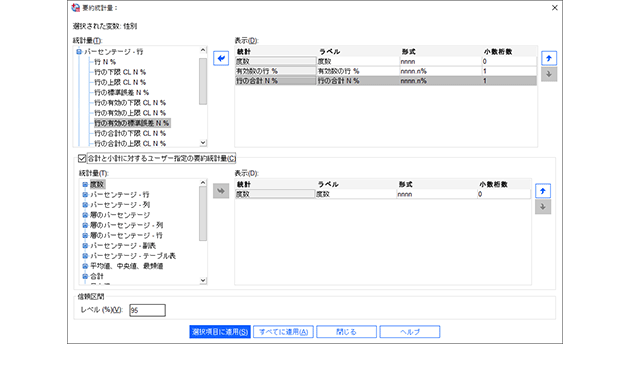Screen dimensions: 630x380
Task: Click the nnnn format cell in the main display table
Action: pyautogui.click(x=440, y=61)
